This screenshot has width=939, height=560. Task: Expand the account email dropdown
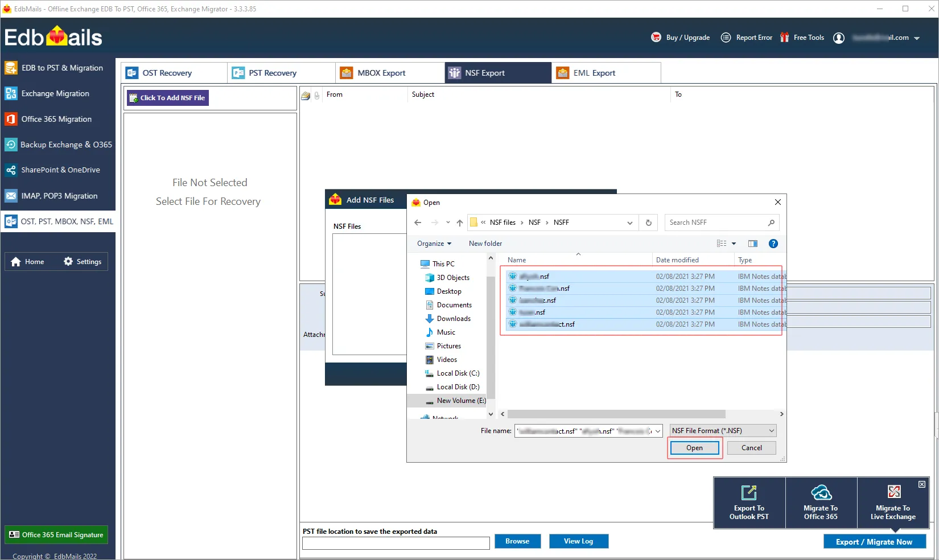pyautogui.click(x=917, y=38)
